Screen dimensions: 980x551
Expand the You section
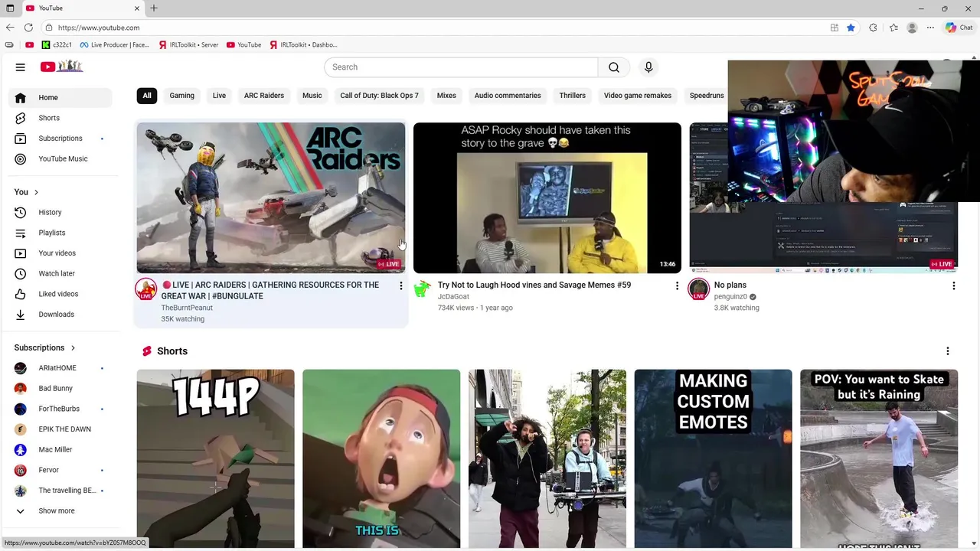[26, 192]
